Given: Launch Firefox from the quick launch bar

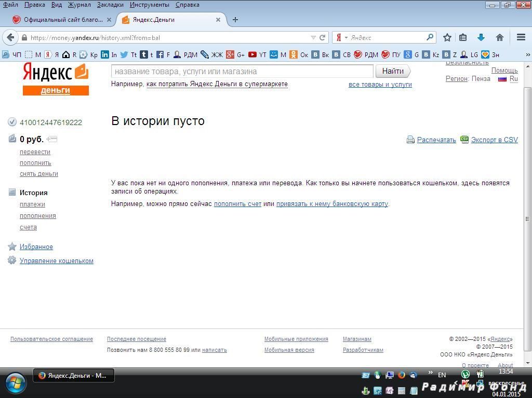Looking at the screenshot, I should pos(402,375).
